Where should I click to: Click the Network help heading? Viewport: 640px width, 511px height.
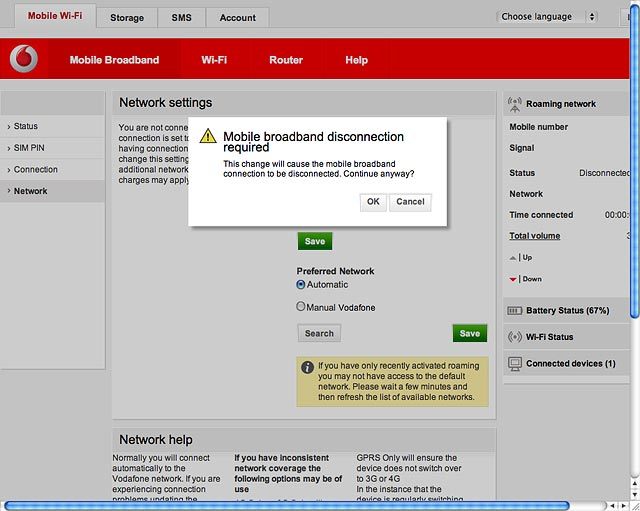tap(156, 440)
